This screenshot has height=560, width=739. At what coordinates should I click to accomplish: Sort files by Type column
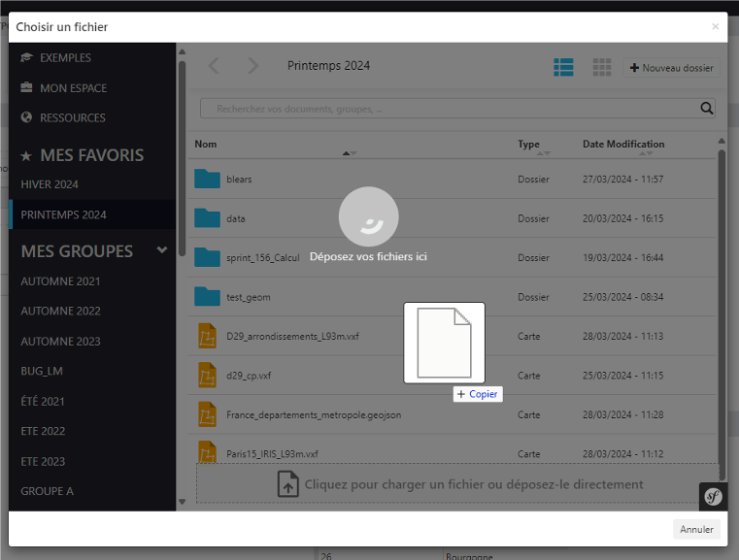pyautogui.click(x=528, y=145)
